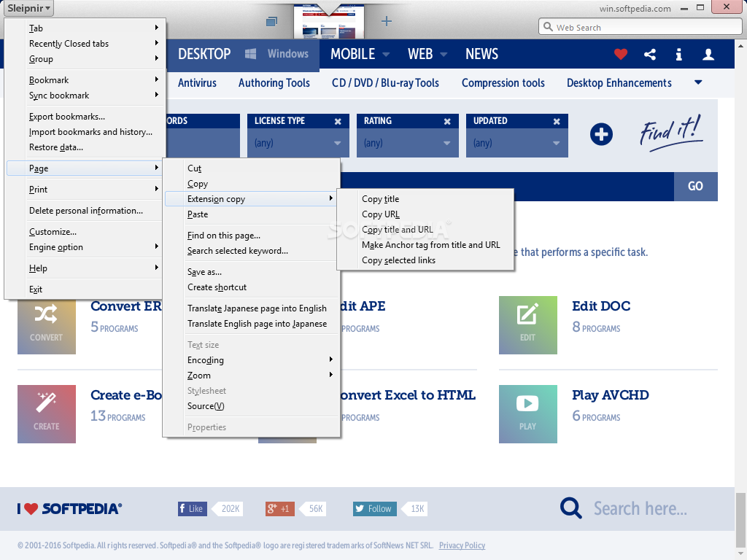Open the Privacy Policy link
Viewport: 747px width, 560px height.
[462, 545]
